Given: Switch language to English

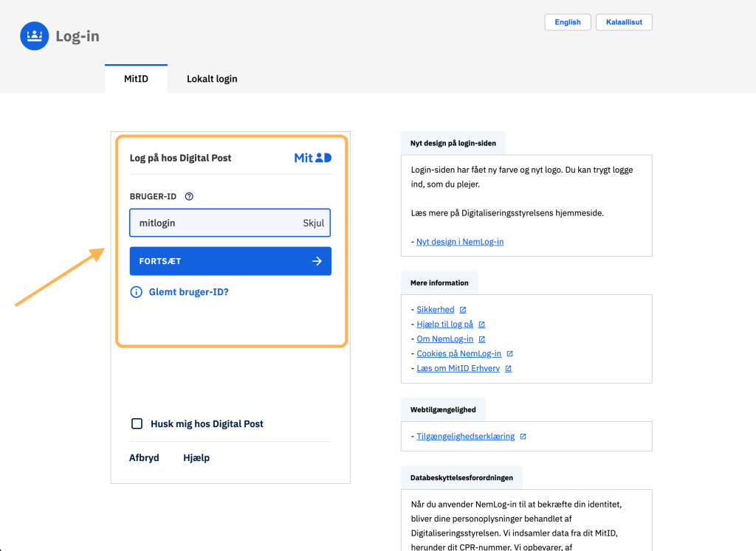Looking at the screenshot, I should 568,22.
